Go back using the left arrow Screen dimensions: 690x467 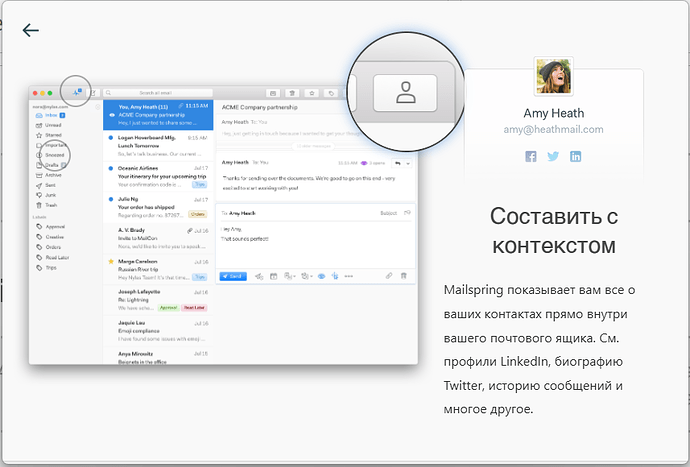click(31, 30)
